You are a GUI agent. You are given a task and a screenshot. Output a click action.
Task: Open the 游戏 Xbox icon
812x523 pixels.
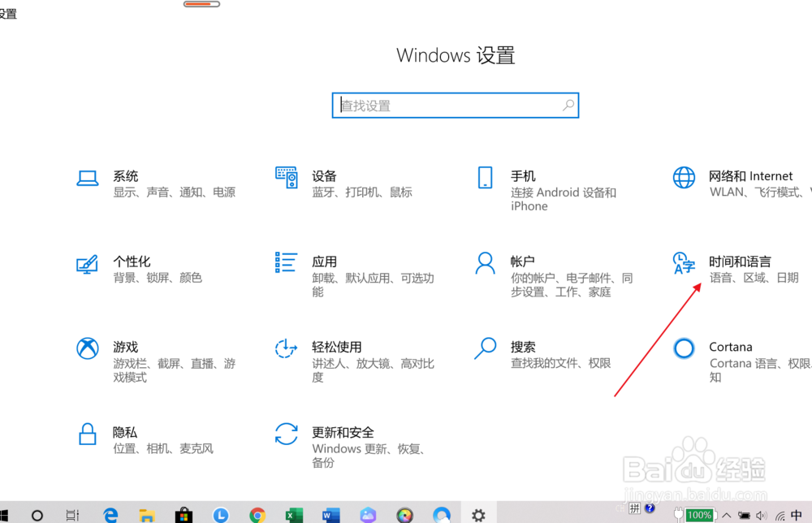(88, 348)
